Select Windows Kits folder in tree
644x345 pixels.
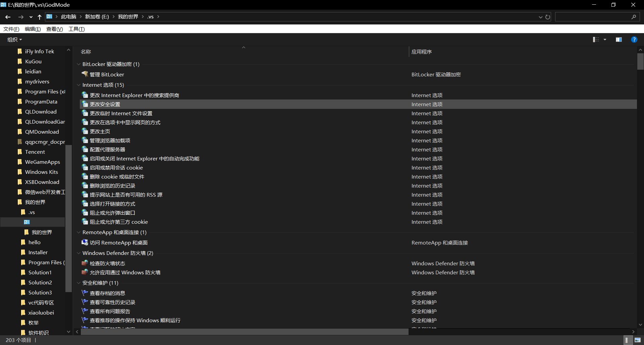point(42,172)
